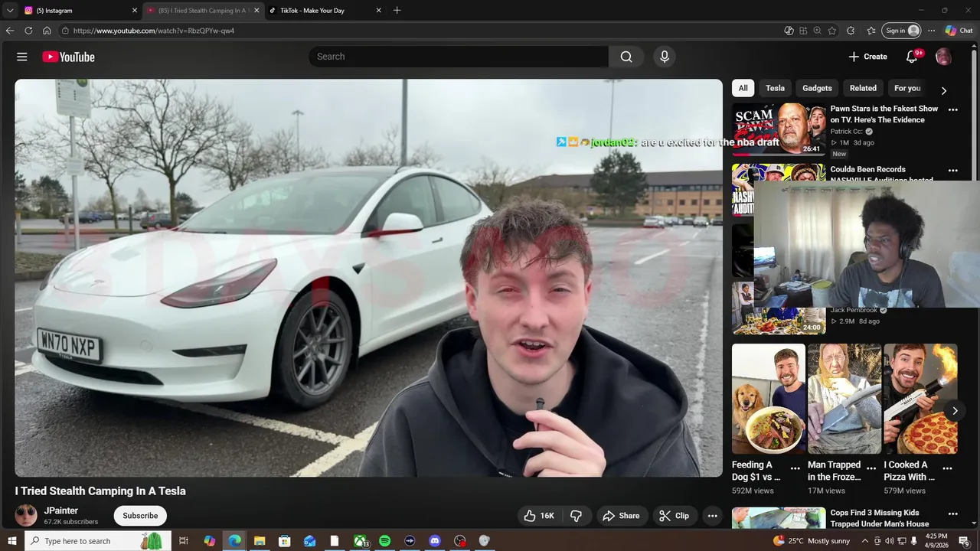
Task: Click the browser Sign in button
Action: tap(901, 31)
